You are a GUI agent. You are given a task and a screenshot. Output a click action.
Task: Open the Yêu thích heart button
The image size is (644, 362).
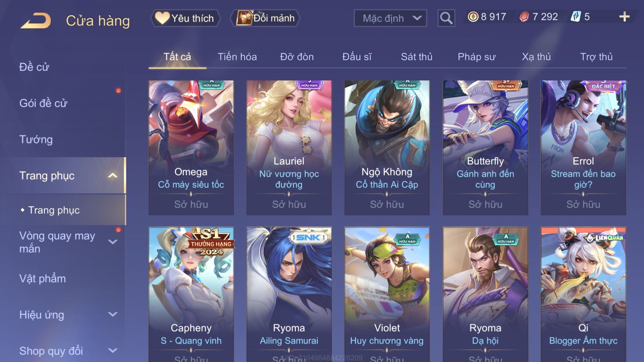coord(185,18)
